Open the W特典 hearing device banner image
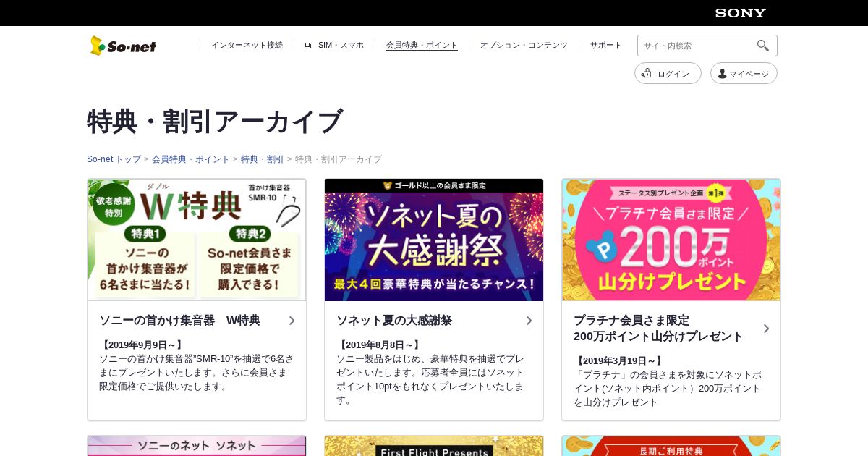The image size is (868, 456). [197, 240]
